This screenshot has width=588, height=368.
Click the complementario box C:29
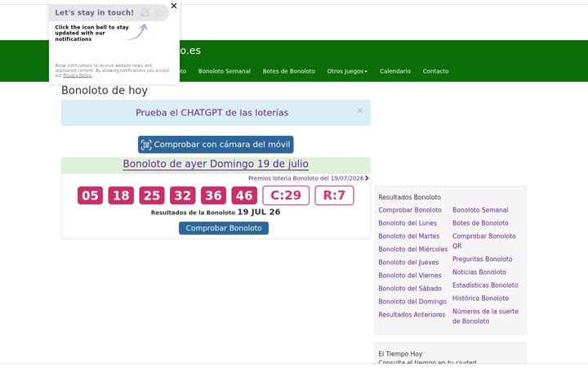286,195
